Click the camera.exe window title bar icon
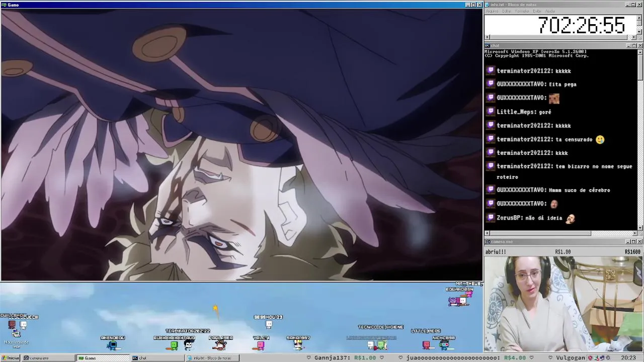The width and height of the screenshot is (644, 362). click(487, 241)
